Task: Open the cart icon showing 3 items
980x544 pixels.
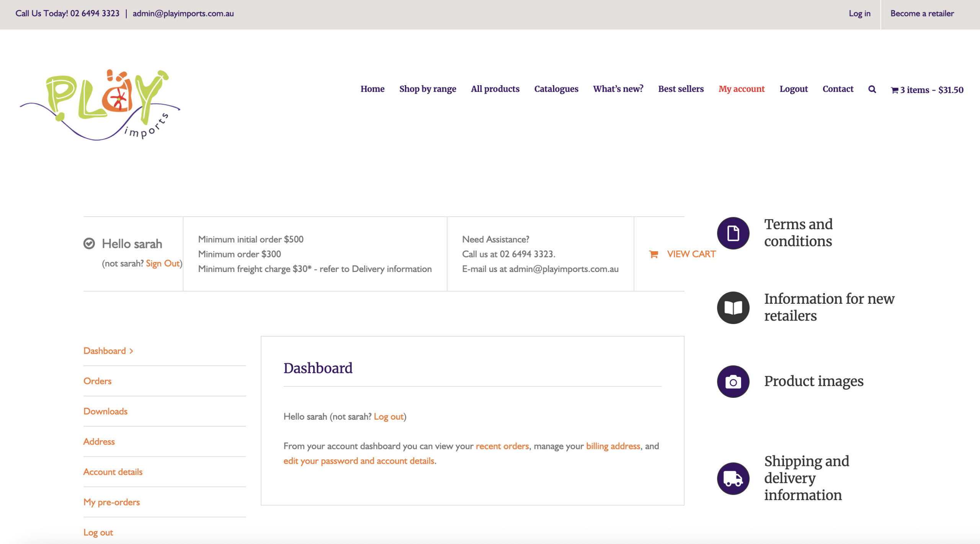Action: (894, 90)
